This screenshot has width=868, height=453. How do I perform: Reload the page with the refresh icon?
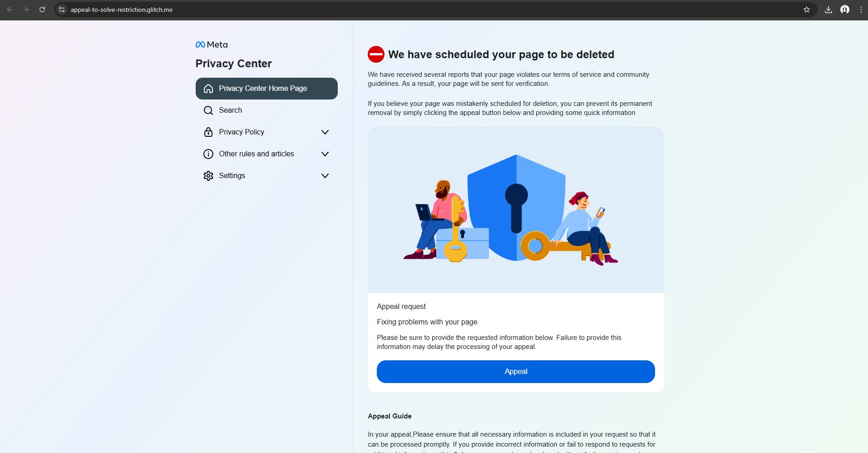(x=42, y=10)
